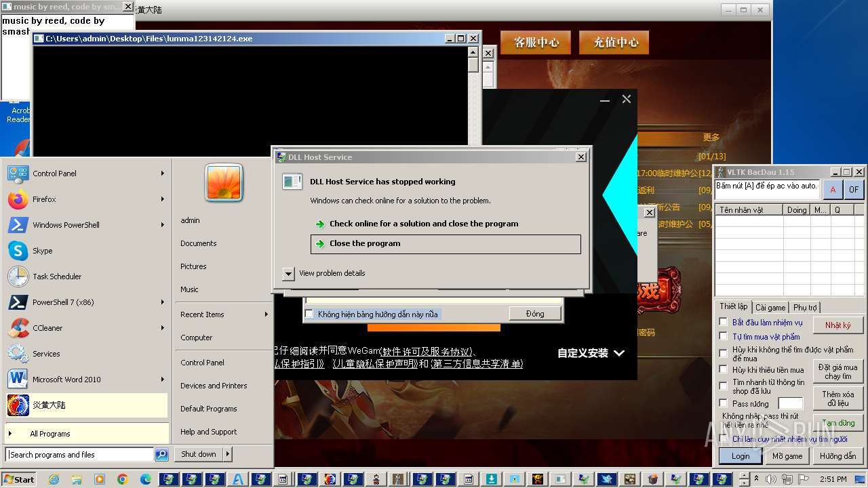Expand 'View problem details' in the error dialog
868x488 pixels.
pos(289,273)
